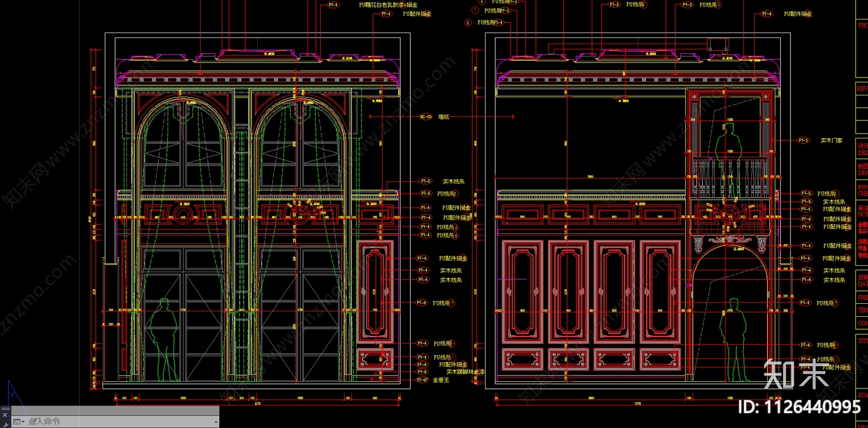
Task: Select the 实木门套 annotation
Action: [x=831, y=140]
